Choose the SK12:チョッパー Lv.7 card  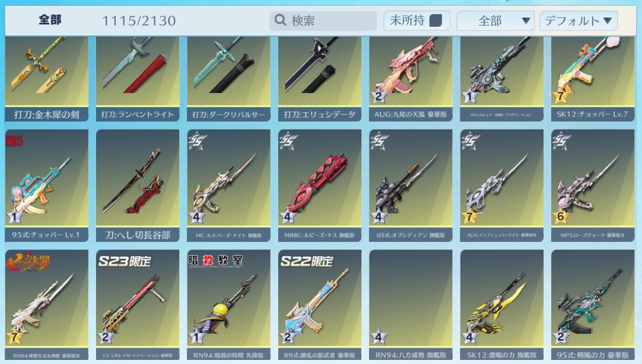(593, 79)
